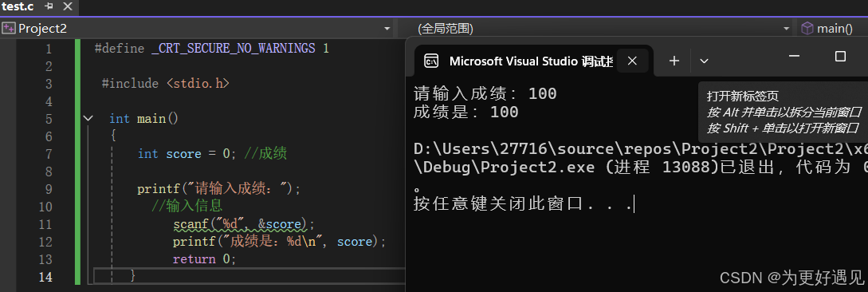Close the test.c editor tab
Viewport: 868px width, 292px height.
click(x=68, y=6)
